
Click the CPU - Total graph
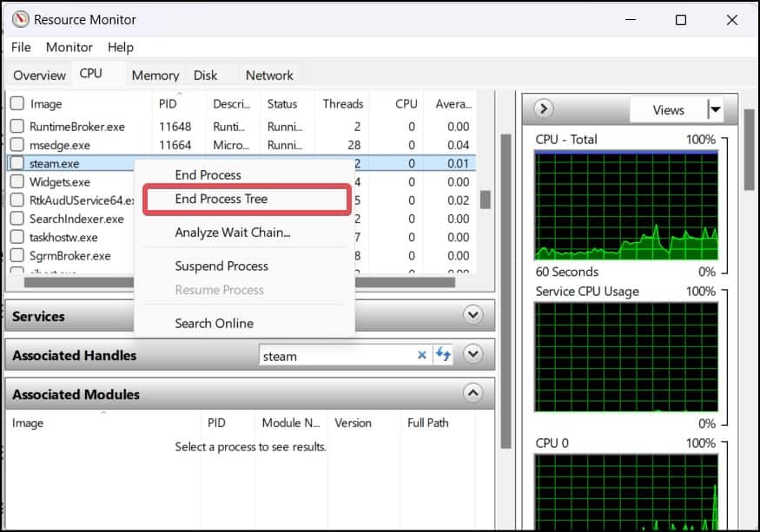(x=625, y=206)
